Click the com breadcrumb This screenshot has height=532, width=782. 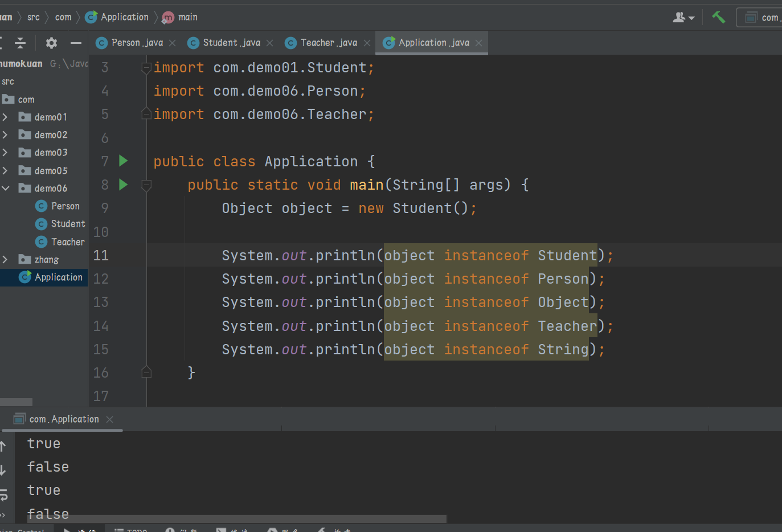click(x=63, y=17)
